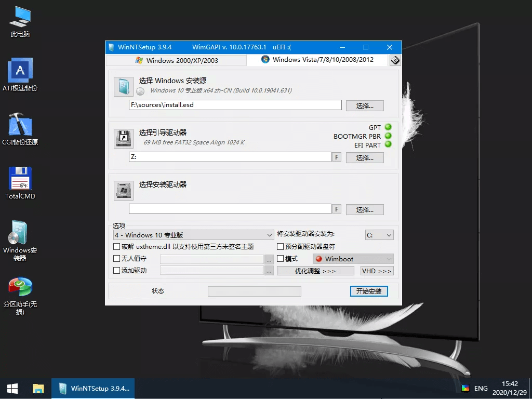Click the eraser icon beside the version tabs
Viewport: 532px width, 399px height.
(x=394, y=60)
